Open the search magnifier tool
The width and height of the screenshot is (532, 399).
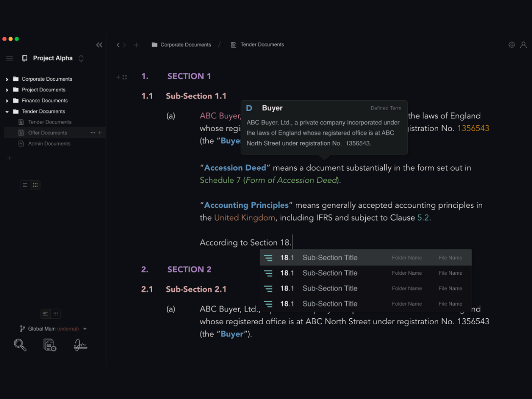click(20, 345)
